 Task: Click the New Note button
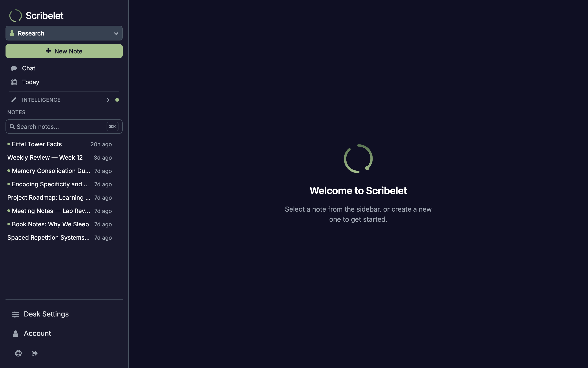64,51
